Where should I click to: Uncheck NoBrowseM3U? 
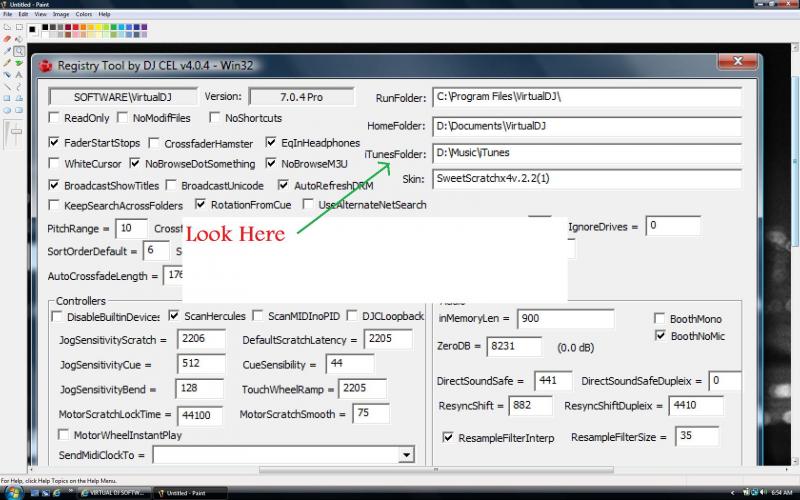[x=271, y=163]
